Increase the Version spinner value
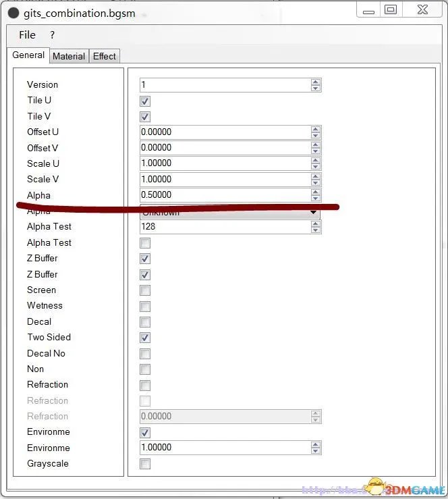 316,82
